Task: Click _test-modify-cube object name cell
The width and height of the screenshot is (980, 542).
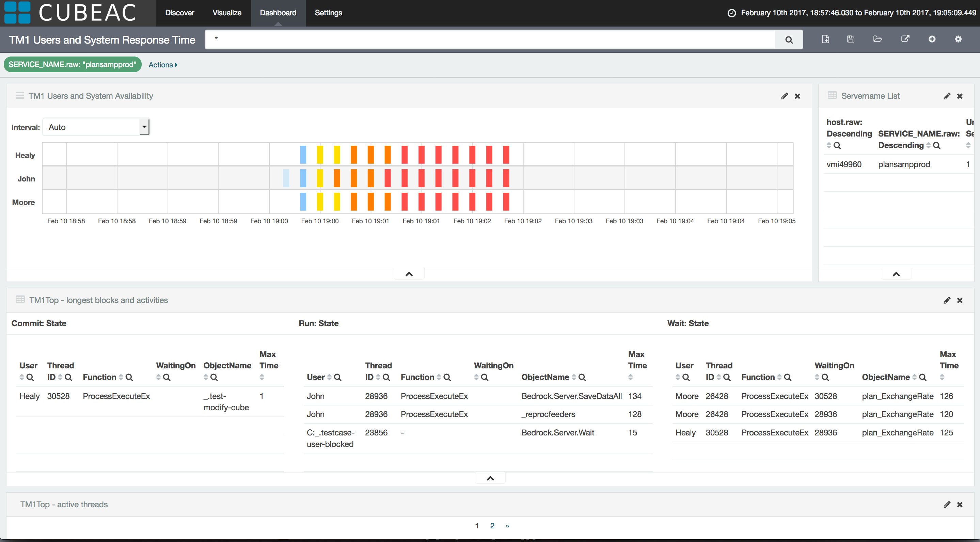Action: point(226,402)
